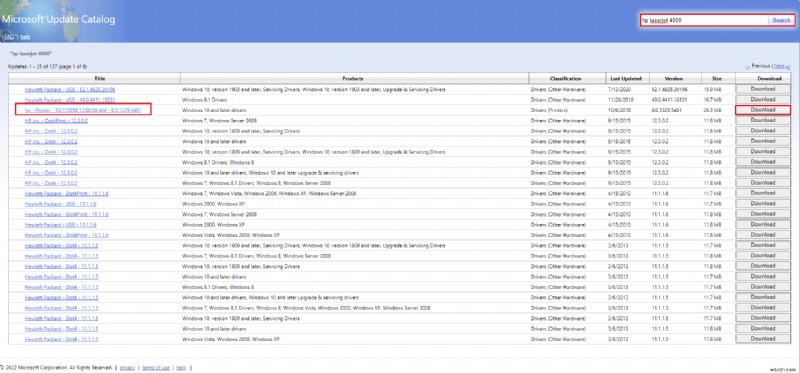800x373 pixels.
Task: Download the hp Printer 26.3 MB driver
Action: coord(763,110)
